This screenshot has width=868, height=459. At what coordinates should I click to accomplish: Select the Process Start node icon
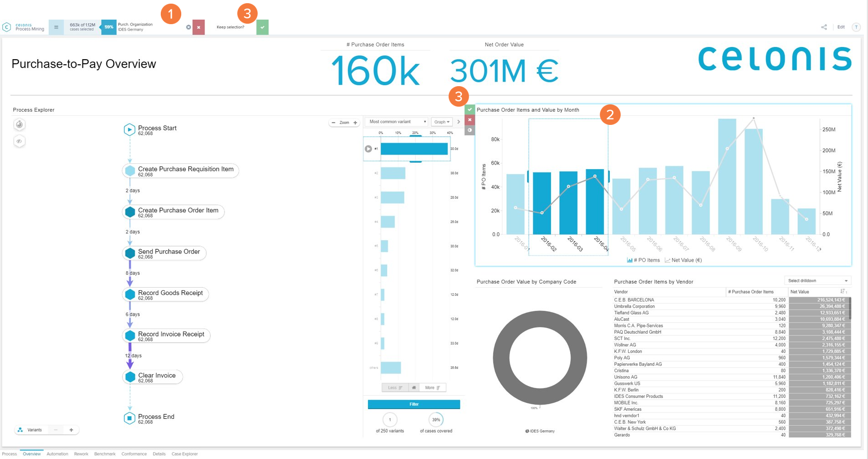coord(129,129)
